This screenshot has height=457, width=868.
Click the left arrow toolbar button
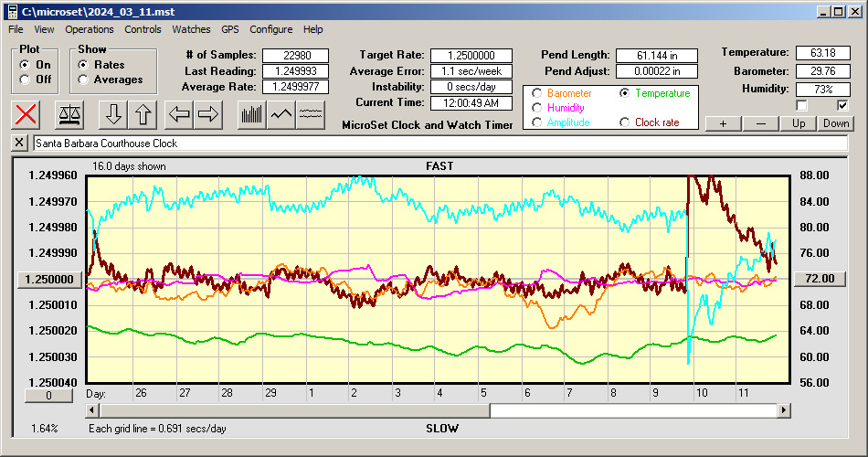pyautogui.click(x=180, y=114)
